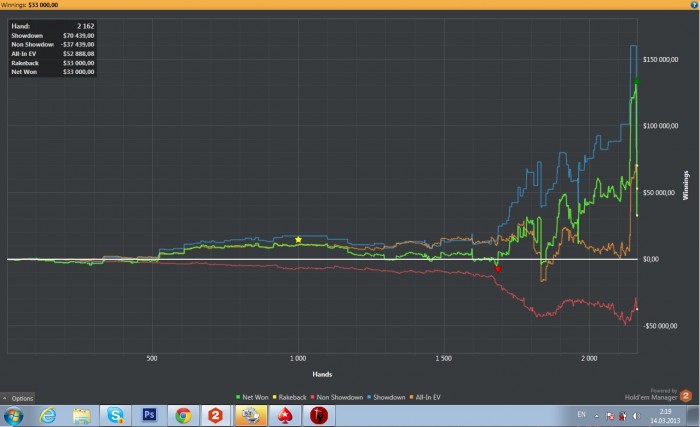Open the dark red round taskbar app

(319, 416)
